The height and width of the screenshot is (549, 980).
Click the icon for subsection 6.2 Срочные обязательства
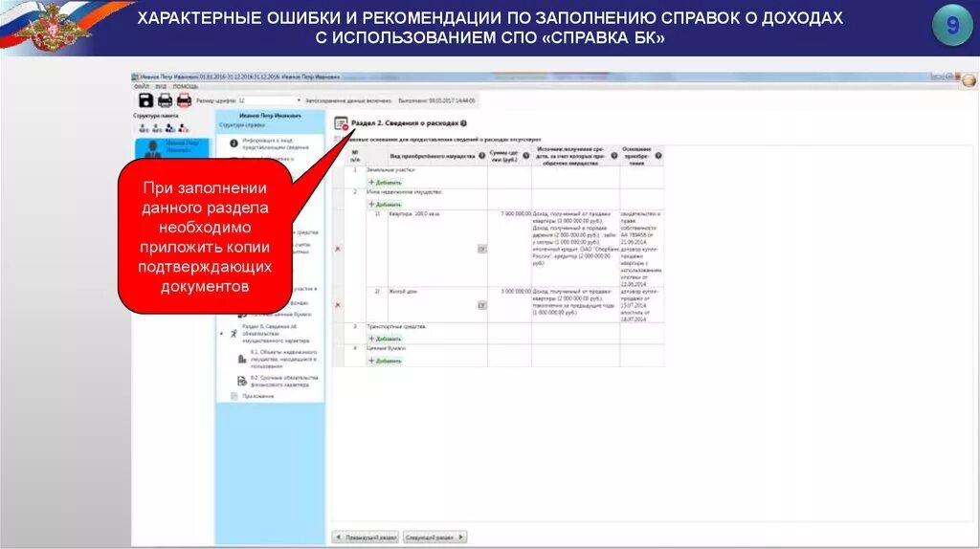click(242, 381)
